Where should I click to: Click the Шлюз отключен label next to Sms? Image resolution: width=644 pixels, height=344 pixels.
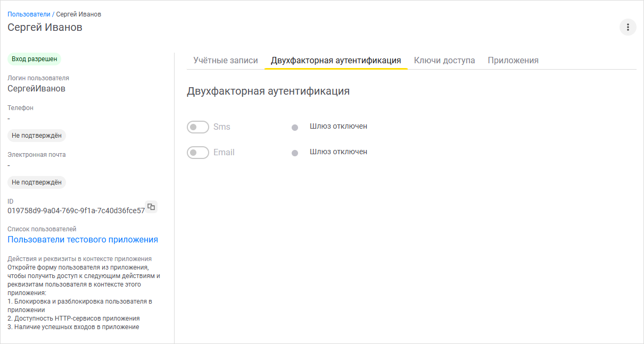pos(339,126)
